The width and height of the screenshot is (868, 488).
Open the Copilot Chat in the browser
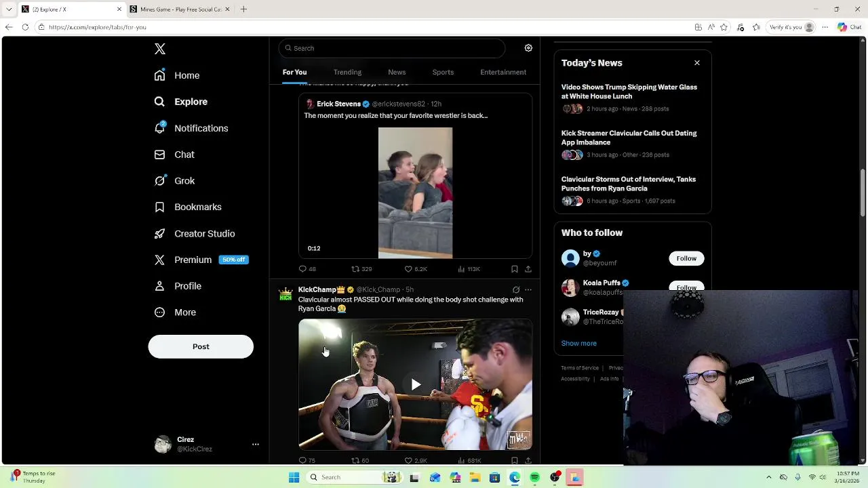tap(848, 27)
